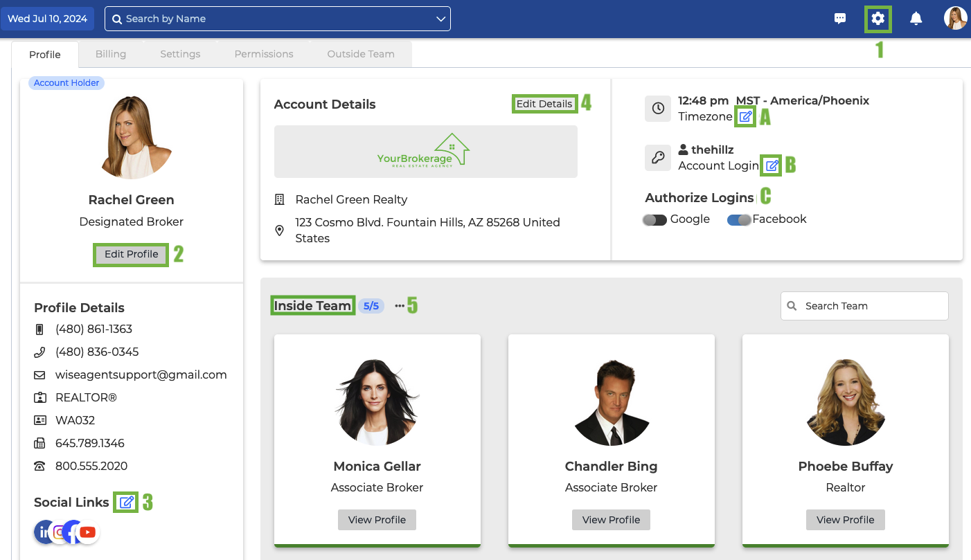Click the Search Team input field
The image size is (971, 560).
point(864,306)
